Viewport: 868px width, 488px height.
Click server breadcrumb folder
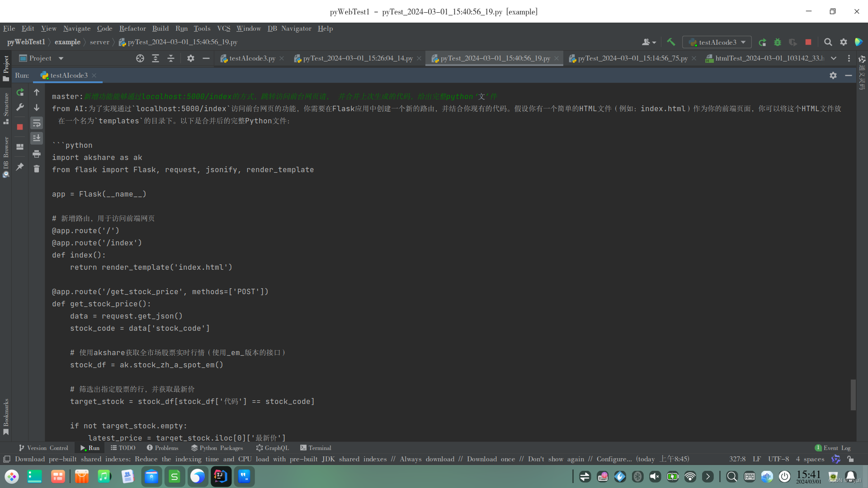point(99,42)
